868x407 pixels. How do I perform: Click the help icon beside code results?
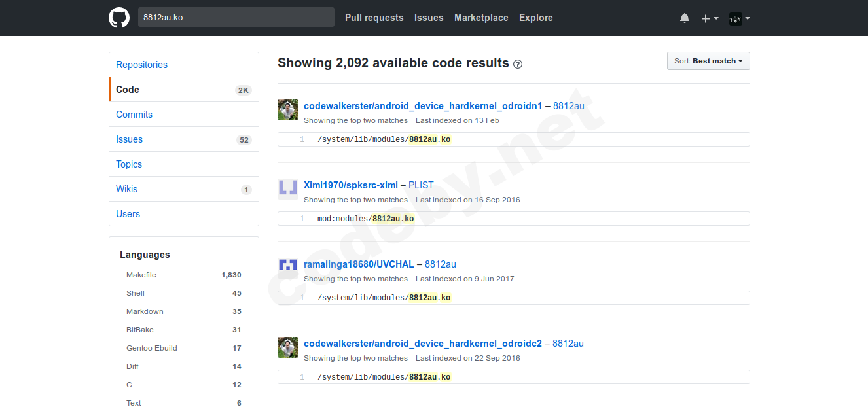click(x=518, y=64)
